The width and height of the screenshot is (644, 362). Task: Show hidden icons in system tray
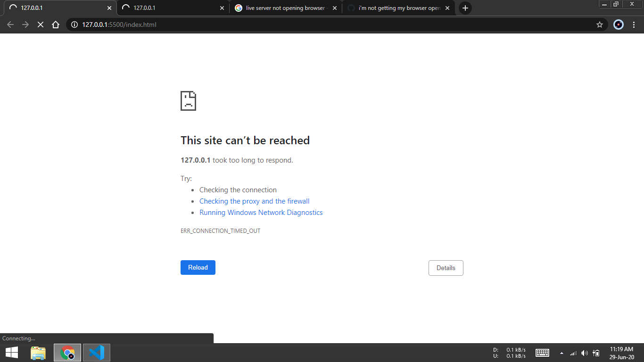pyautogui.click(x=561, y=352)
